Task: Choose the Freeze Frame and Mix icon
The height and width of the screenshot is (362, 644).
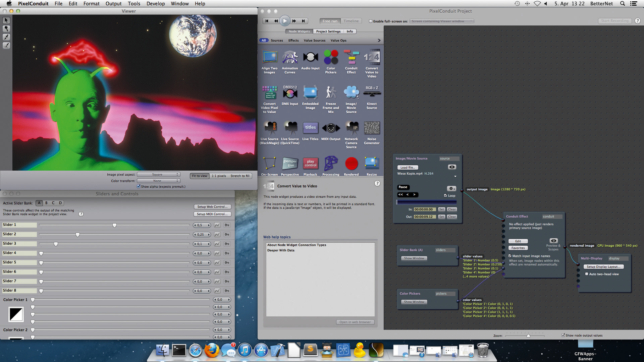Action: pos(331,93)
